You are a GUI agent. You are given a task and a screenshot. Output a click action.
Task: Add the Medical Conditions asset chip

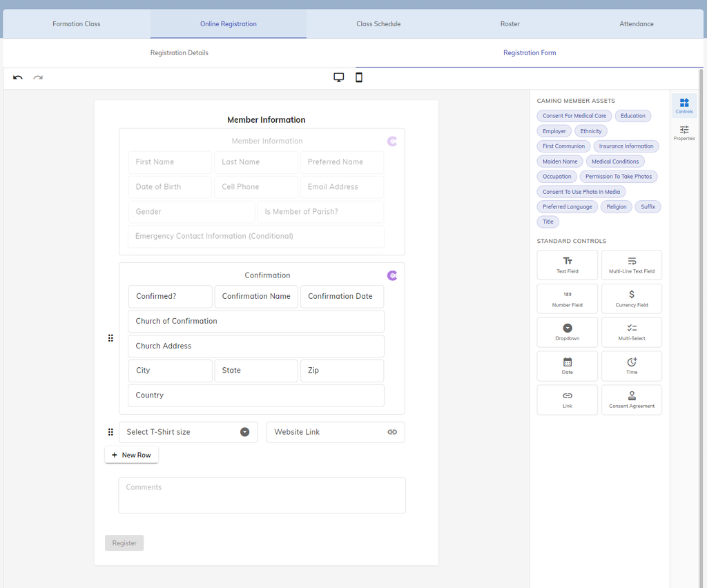(615, 161)
